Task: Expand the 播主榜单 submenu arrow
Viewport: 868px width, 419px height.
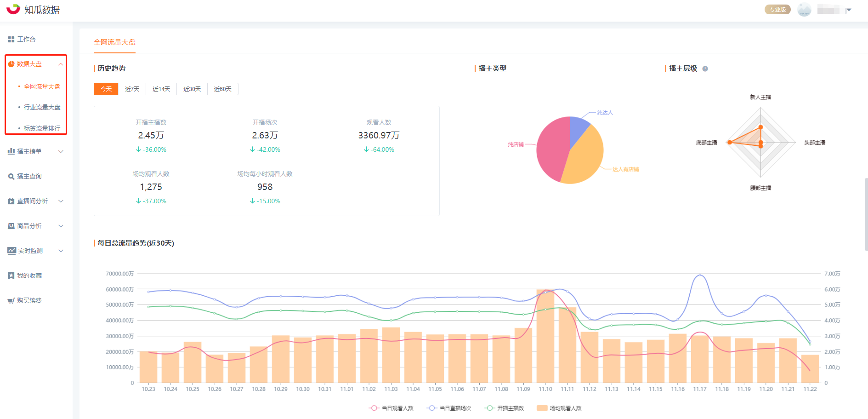Action: (x=61, y=151)
